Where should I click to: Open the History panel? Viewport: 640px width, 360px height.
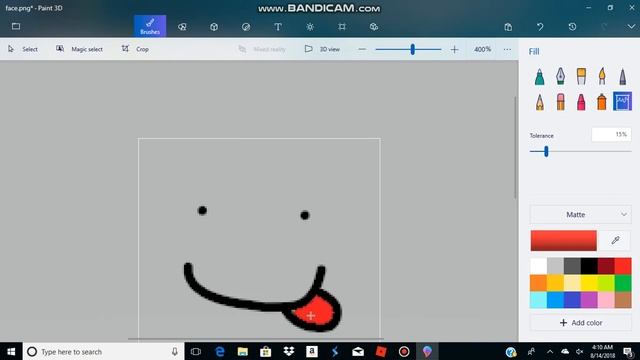(x=572, y=27)
